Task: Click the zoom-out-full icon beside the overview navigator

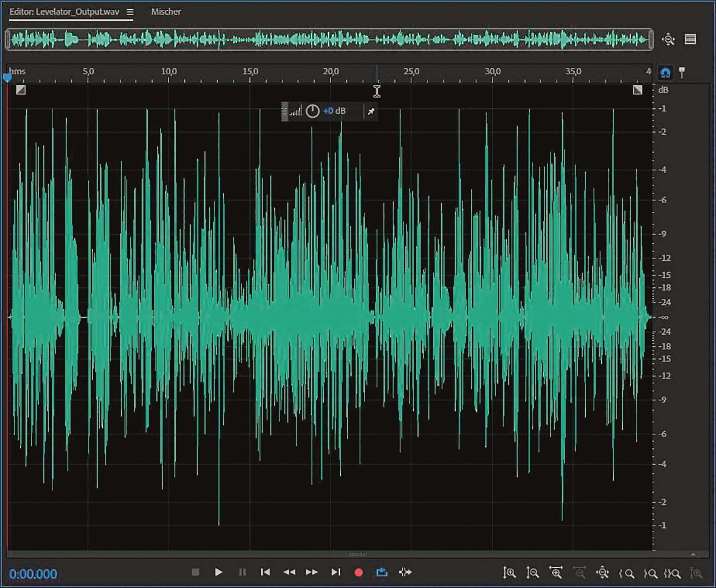Action: click(668, 40)
